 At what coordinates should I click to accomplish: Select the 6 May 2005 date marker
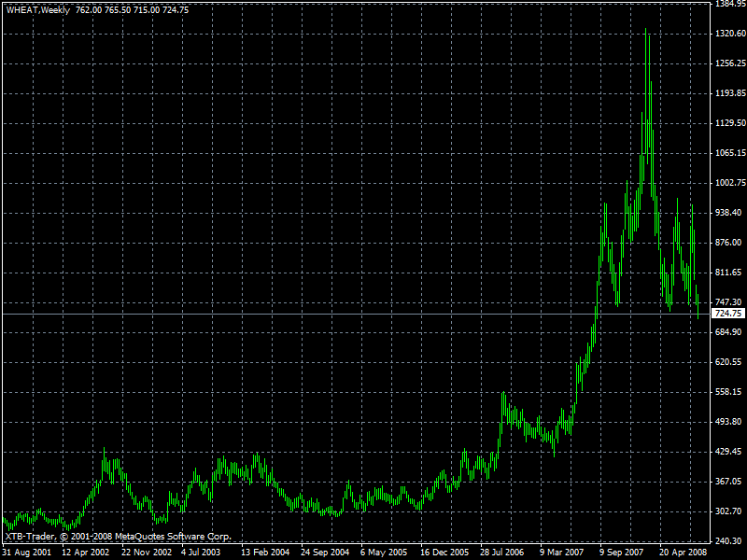(x=384, y=553)
